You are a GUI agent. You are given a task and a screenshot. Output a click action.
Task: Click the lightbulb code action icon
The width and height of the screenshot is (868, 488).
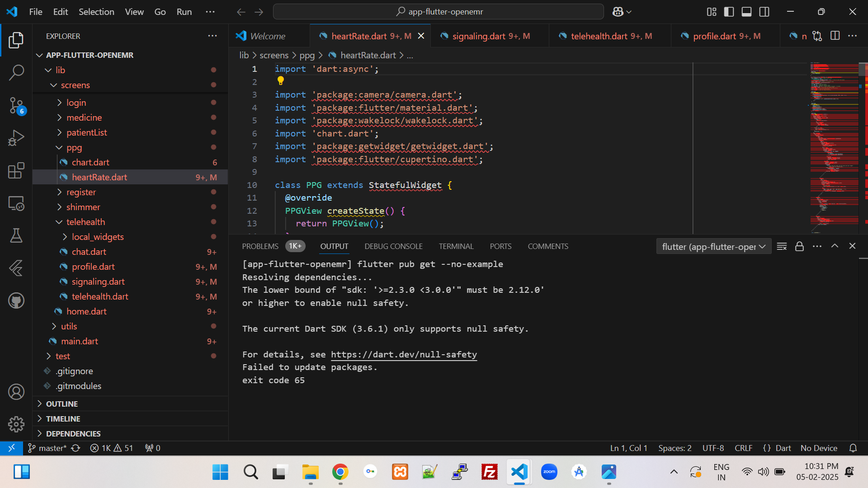281,81
